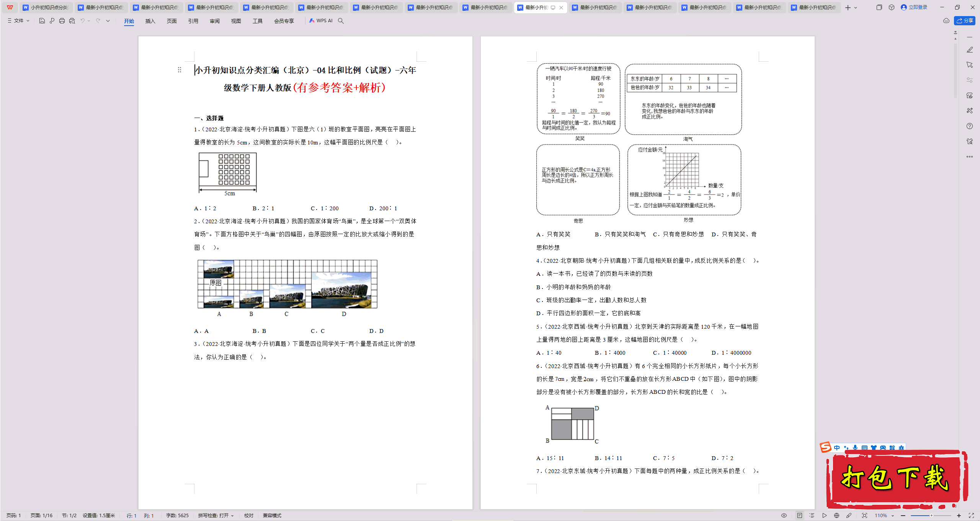Click the screen-projection icon on active tab
980x521 pixels.
pyautogui.click(x=553, y=8)
